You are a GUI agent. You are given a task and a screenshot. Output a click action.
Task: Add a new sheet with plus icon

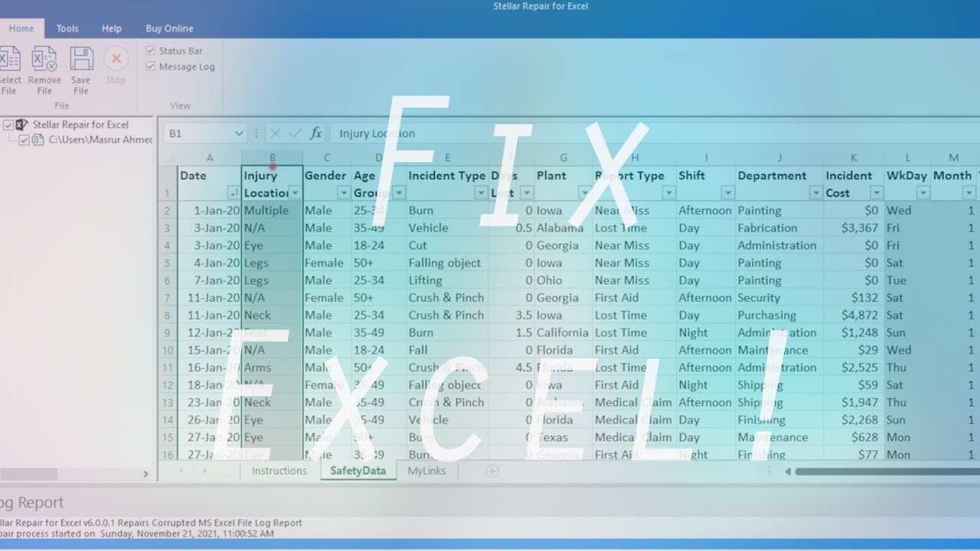(493, 471)
